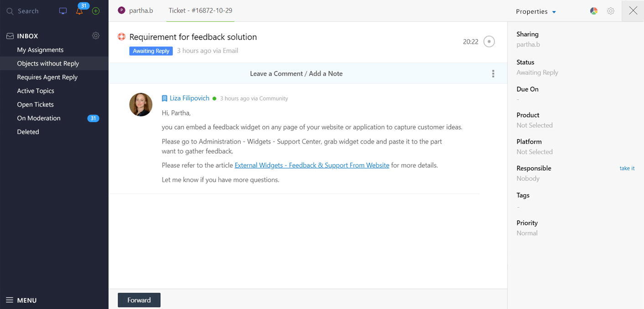This screenshot has width=644, height=309.
Task: Open the three-dot comment options menu
Action: (x=493, y=74)
